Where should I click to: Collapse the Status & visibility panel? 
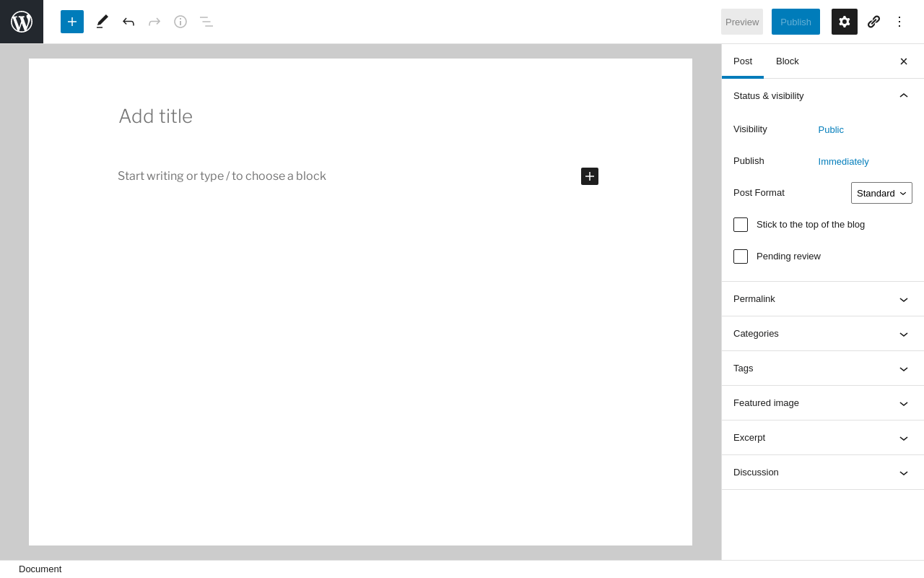(823, 96)
